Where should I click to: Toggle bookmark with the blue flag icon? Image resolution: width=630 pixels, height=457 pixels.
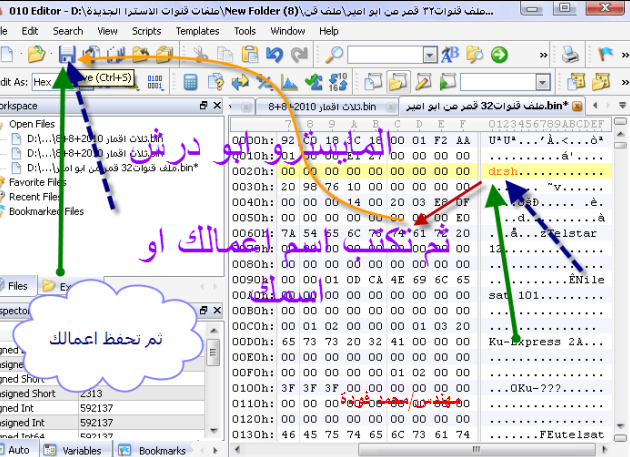click(x=605, y=54)
